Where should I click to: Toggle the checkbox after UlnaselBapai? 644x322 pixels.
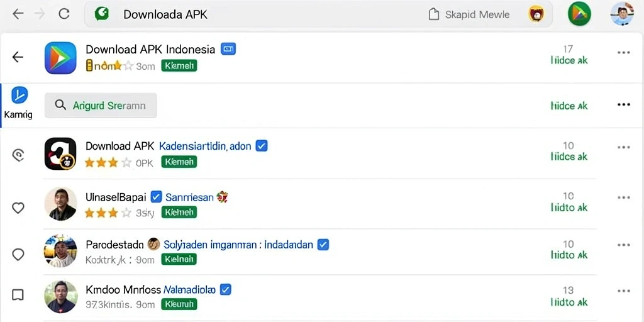click(x=156, y=197)
